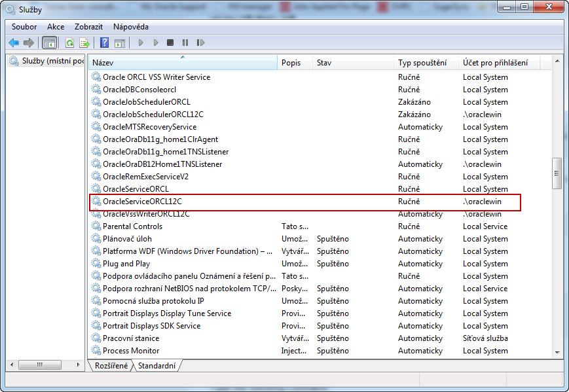Click Local Service account of Parental Controls
The height and width of the screenshot is (392, 569).
pos(485,226)
